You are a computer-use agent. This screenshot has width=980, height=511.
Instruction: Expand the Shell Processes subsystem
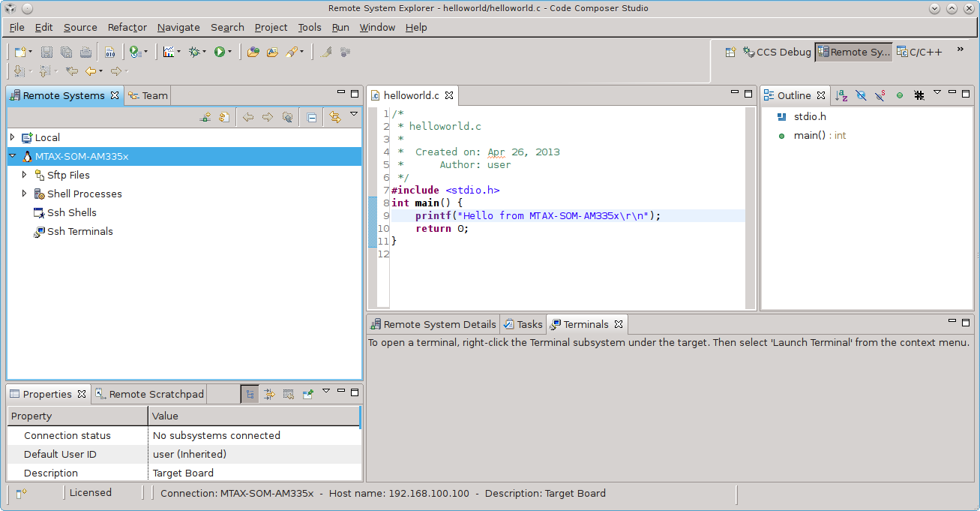(25, 194)
